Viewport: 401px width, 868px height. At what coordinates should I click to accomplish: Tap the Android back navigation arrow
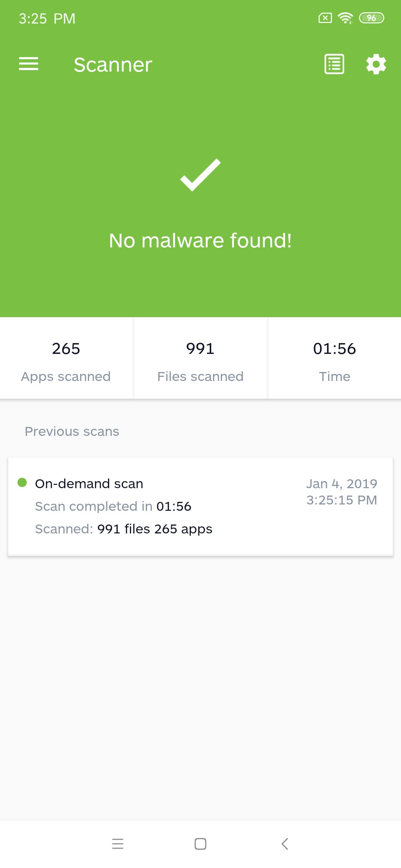(285, 844)
